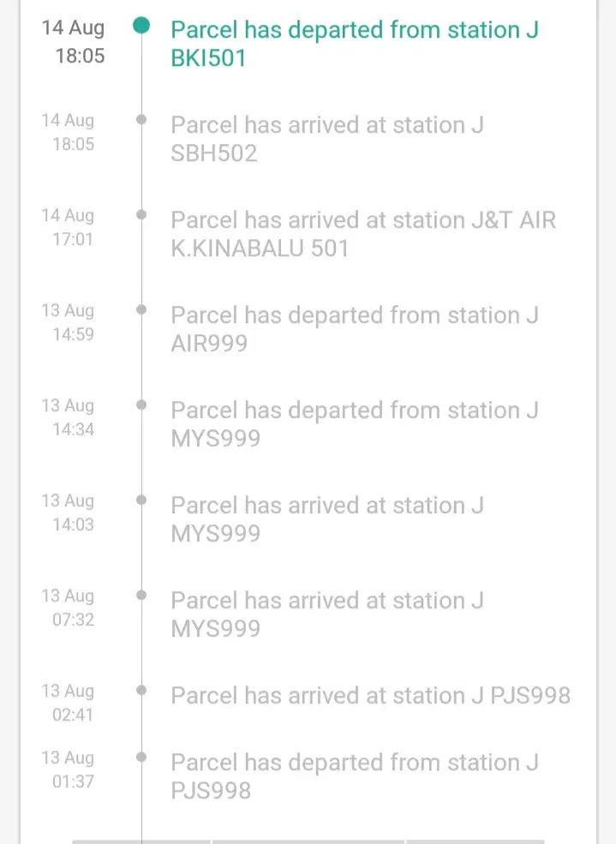The height and width of the screenshot is (844, 616).
Task: Select the 'departed from station J MYS999' text
Action: click(355, 423)
